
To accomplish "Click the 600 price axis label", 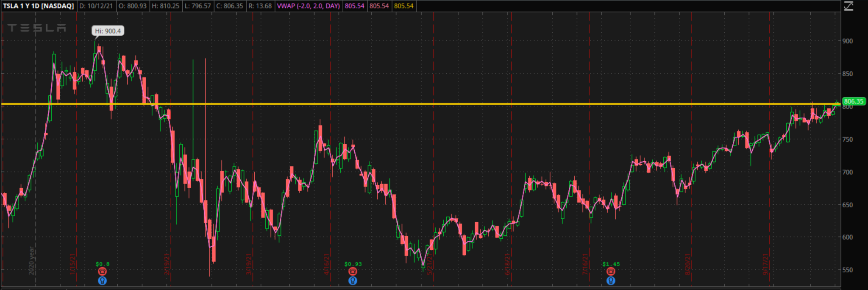I will 848,237.
